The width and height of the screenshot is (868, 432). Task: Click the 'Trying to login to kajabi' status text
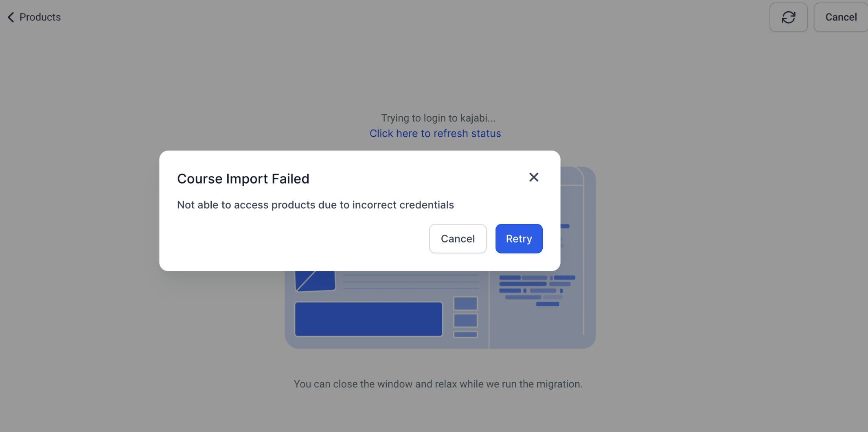pyautogui.click(x=438, y=118)
